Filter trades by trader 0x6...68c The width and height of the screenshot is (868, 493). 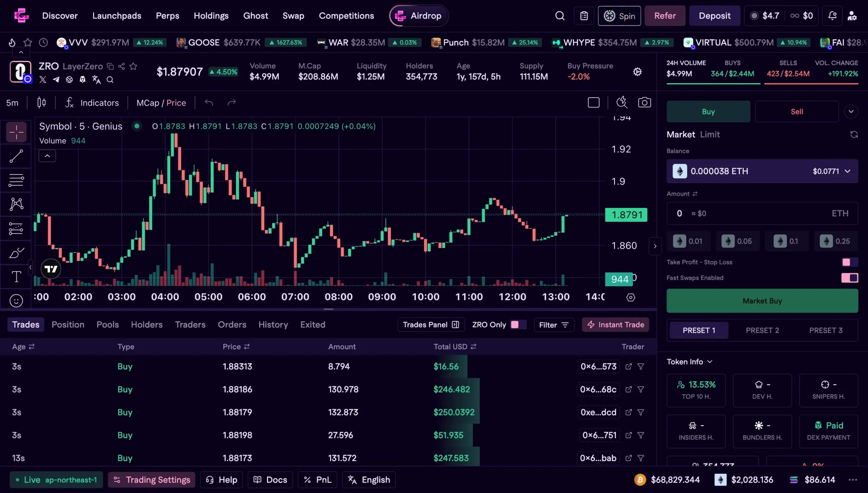[641, 389]
